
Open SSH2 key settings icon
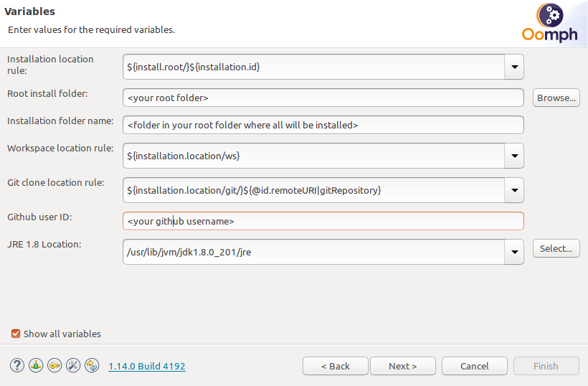click(x=54, y=365)
